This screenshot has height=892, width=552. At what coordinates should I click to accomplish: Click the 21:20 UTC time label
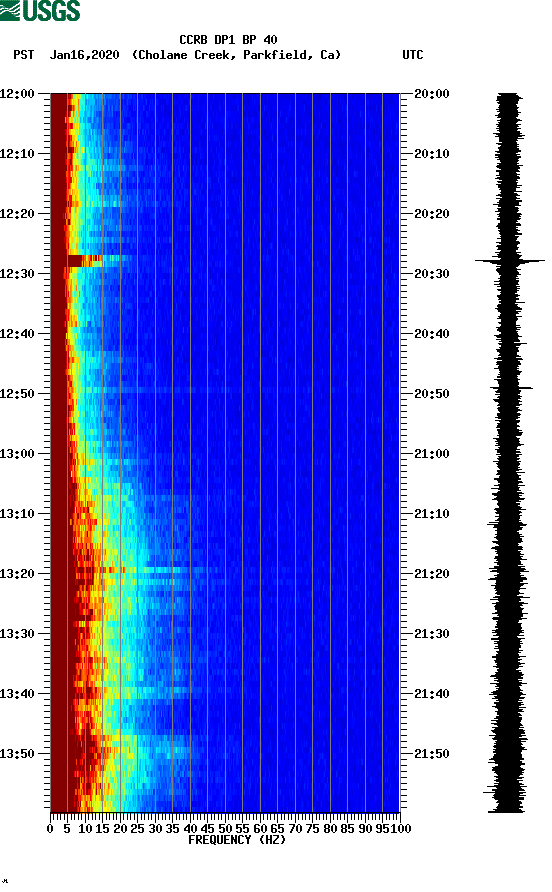point(432,574)
